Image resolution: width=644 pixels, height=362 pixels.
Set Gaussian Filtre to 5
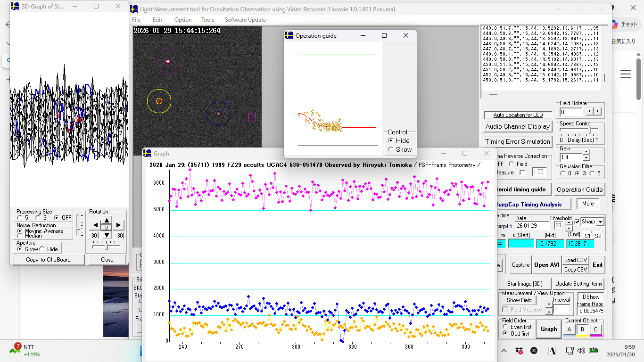(592, 173)
